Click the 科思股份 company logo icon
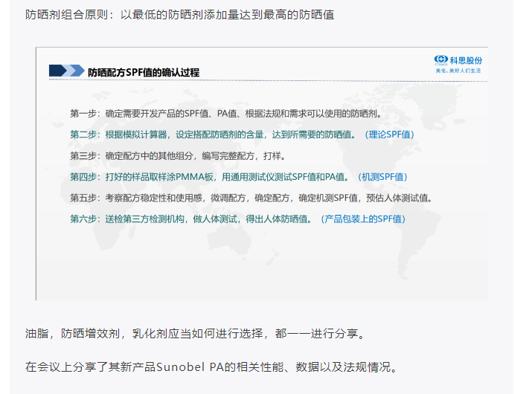This screenshot has height=394, width=532. (x=440, y=60)
